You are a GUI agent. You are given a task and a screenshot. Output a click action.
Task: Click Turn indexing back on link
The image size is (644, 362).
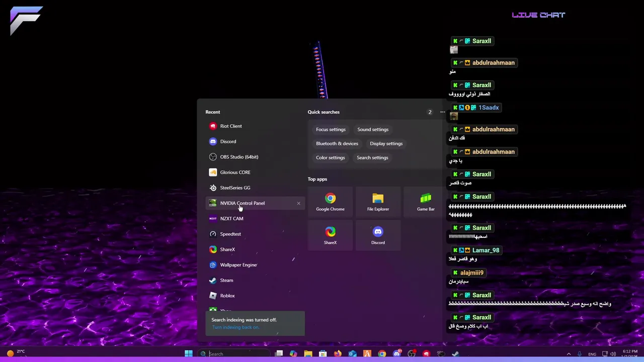pyautogui.click(x=235, y=327)
